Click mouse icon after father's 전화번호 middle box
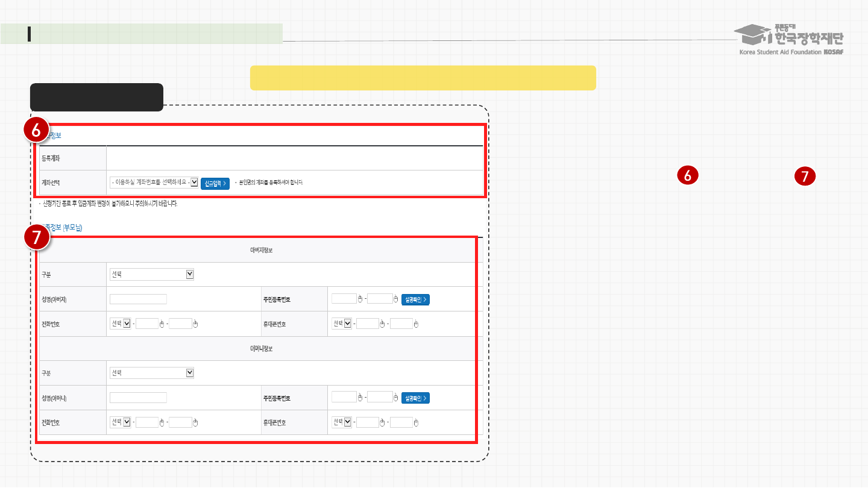Screen dimensions: 868x488 (162, 324)
